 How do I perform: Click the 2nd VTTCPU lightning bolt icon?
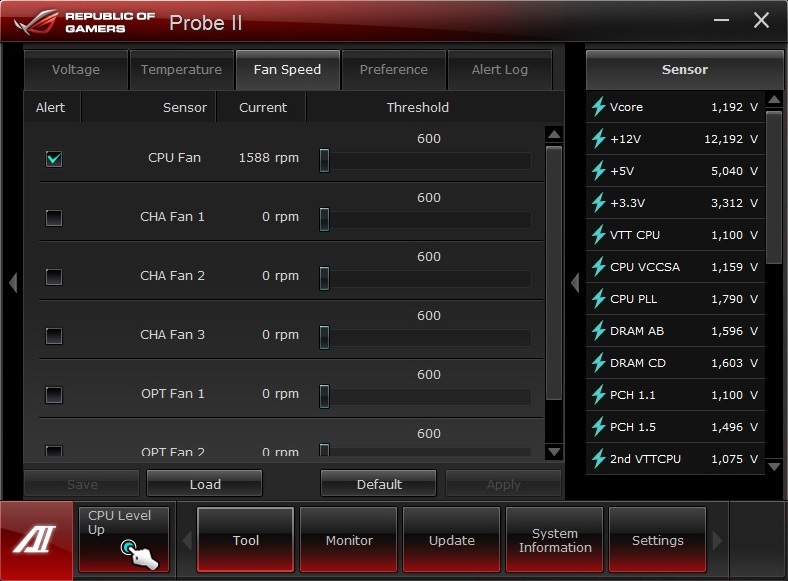(x=599, y=459)
